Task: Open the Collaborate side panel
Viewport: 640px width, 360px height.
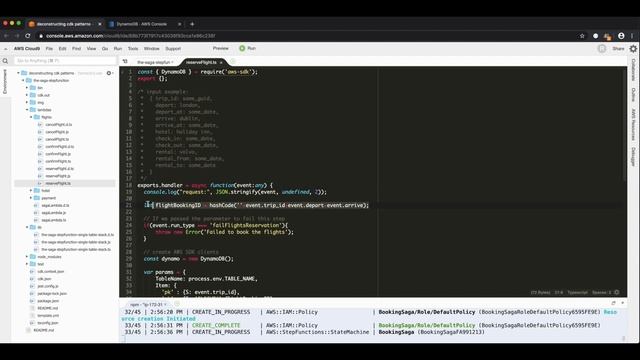Action: (x=633, y=70)
